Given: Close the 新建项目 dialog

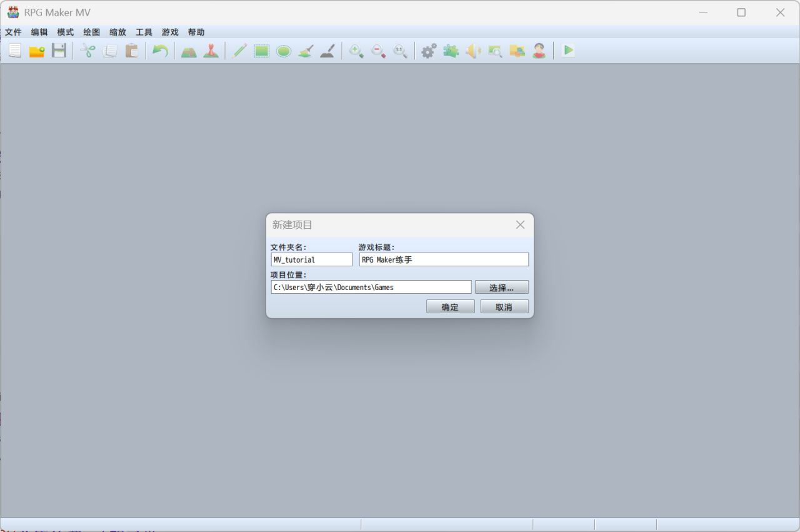Looking at the screenshot, I should coord(520,225).
